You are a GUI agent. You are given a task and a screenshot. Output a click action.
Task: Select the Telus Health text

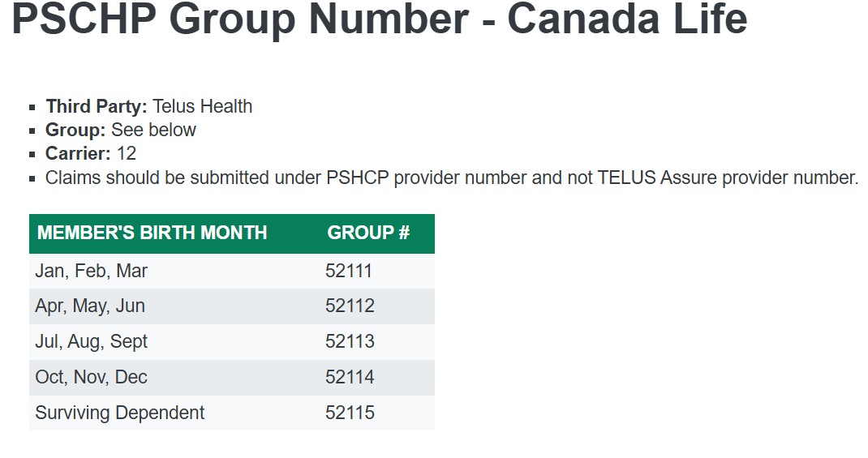pyautogui.click(x=203, y=106)
